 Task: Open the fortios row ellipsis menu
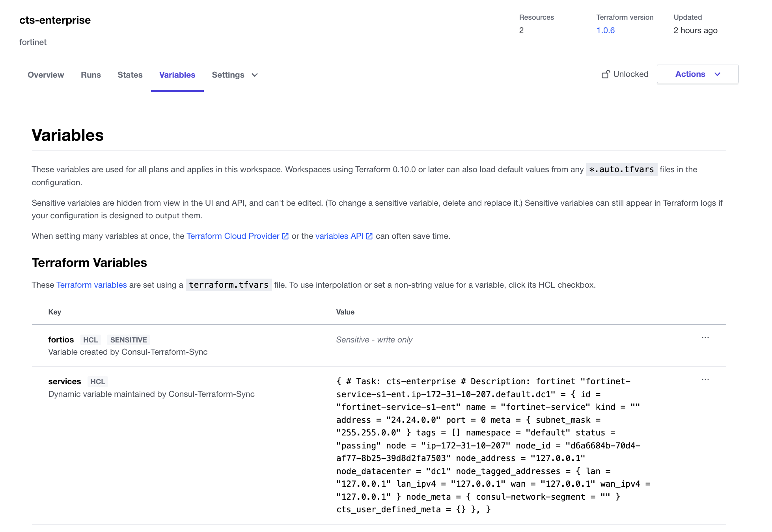705,338
